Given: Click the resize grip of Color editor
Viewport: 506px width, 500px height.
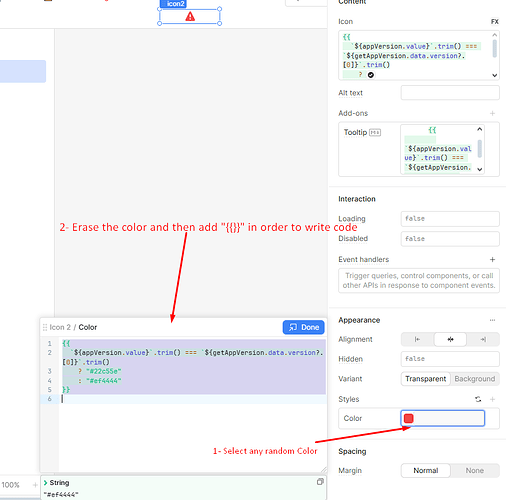Looking at the screenshot, I should click(x=324, y=469).
